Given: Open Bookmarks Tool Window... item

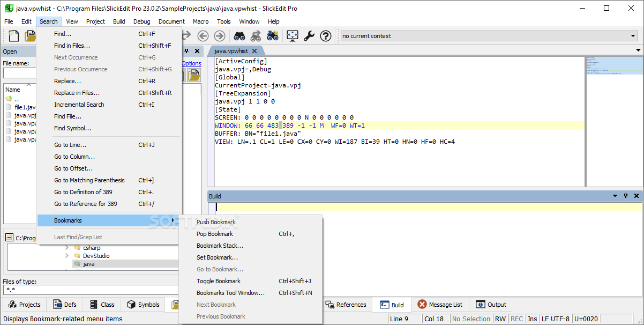Looking at the screenshot, I should pos(251,293).
